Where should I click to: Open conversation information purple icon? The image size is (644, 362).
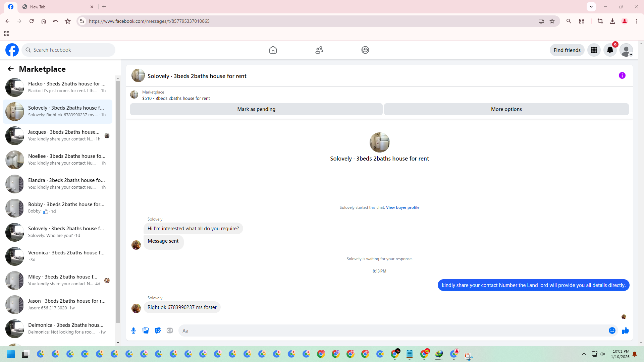click(x=622, y=76)
